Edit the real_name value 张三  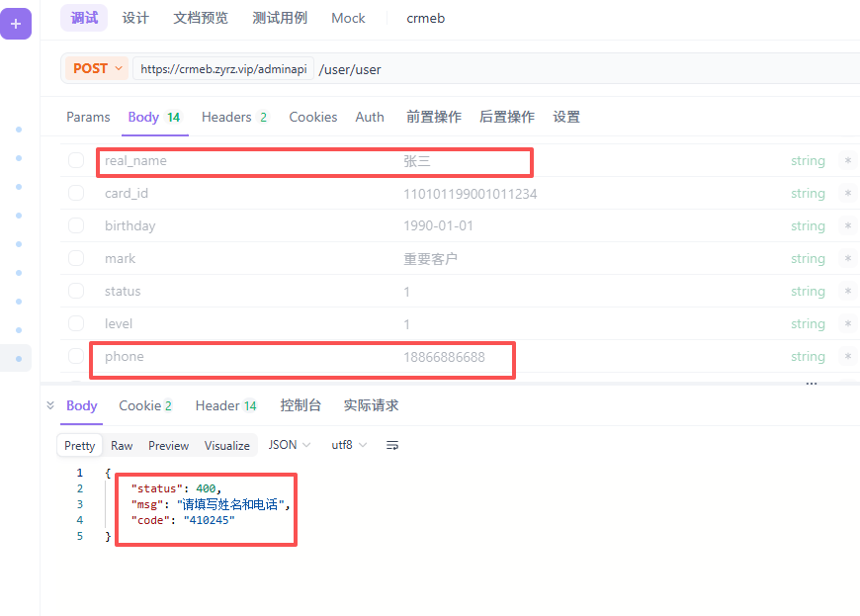tap(417, 161)
